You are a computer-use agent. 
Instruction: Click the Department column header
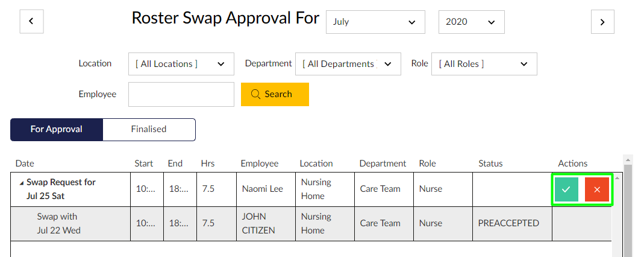[x=383, y=163]
